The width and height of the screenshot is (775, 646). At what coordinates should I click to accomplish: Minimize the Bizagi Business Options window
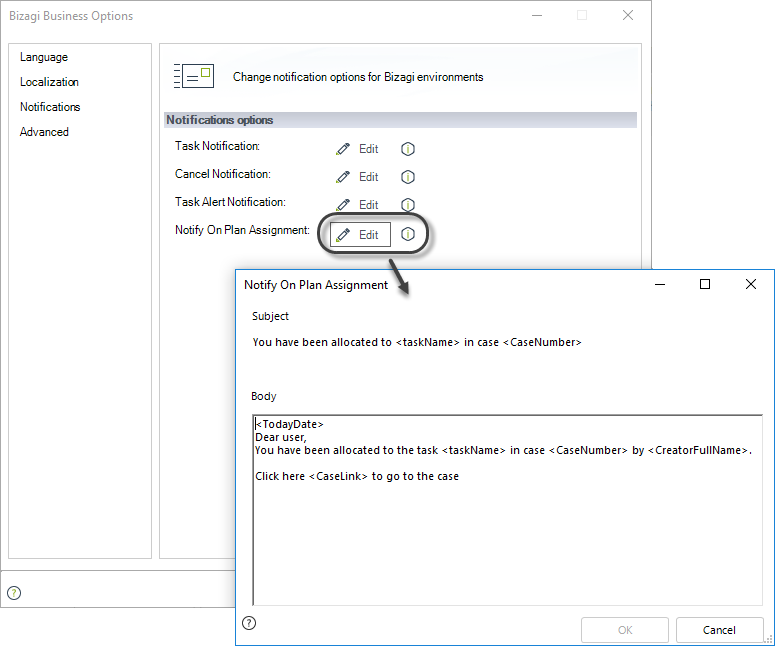pos(537,15)
